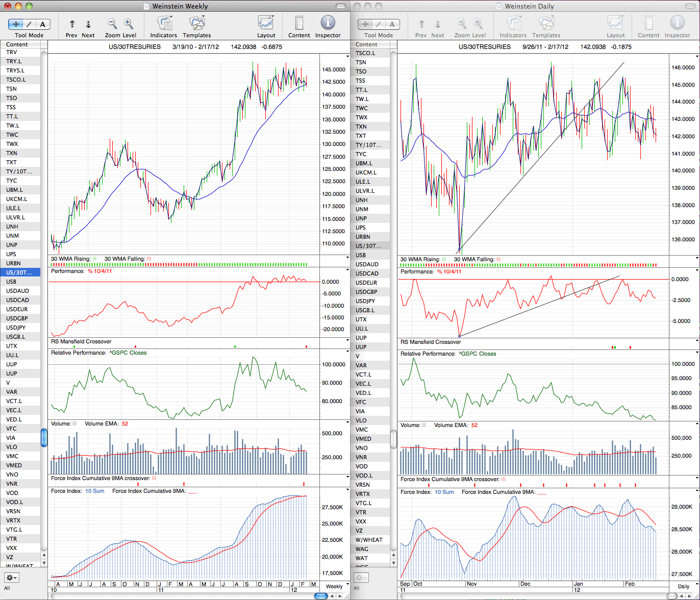Zoom out with the minus magnifier icon

pos(112,24)
